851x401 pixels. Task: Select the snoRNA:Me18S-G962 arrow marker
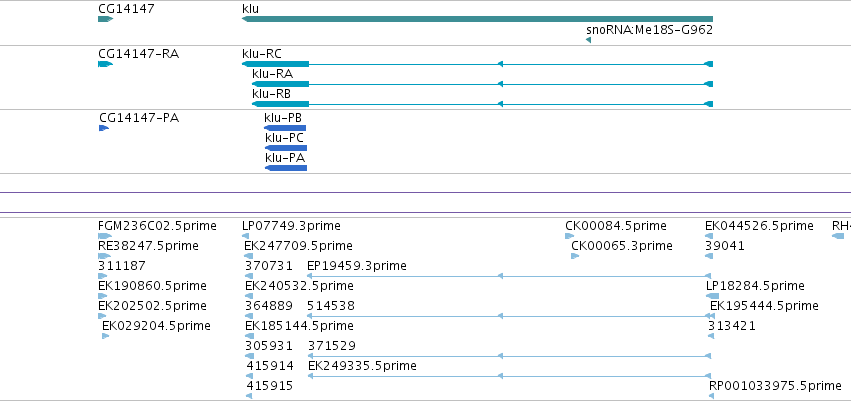click(588, 40)
